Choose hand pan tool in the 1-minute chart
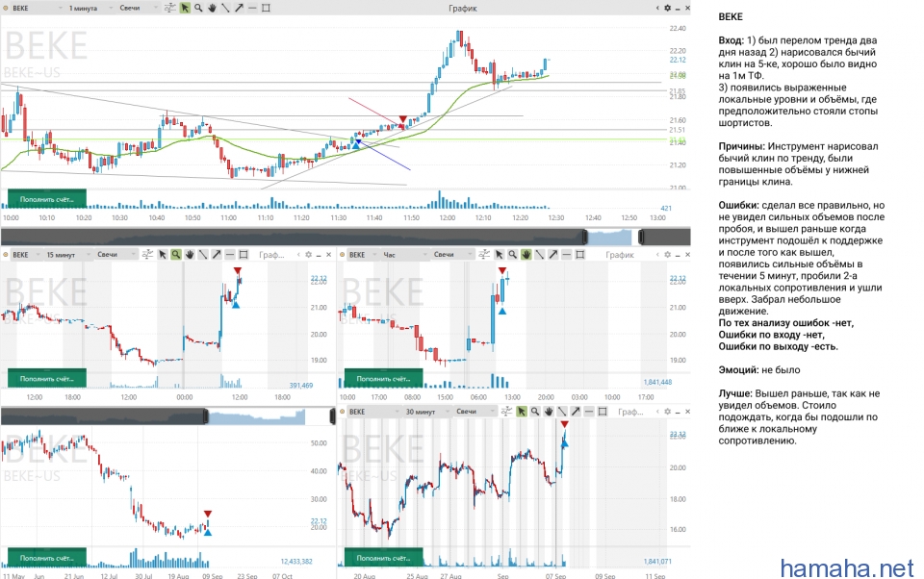The image size is (924, 579). (212, 9)
